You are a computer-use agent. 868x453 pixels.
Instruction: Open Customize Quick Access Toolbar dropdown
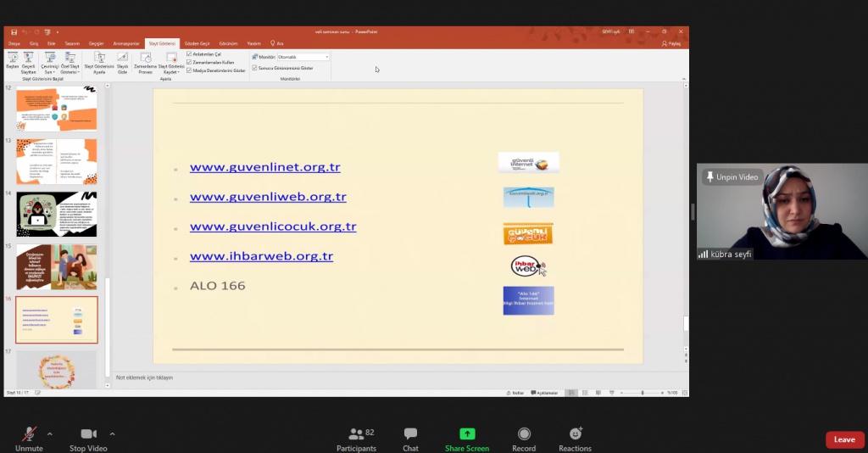[x=58, y=32]
